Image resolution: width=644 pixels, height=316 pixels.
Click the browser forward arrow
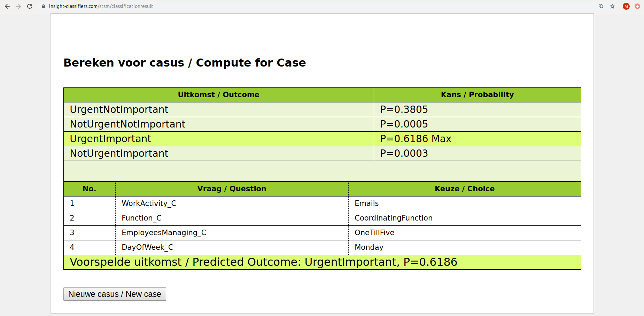coord(18,6)
